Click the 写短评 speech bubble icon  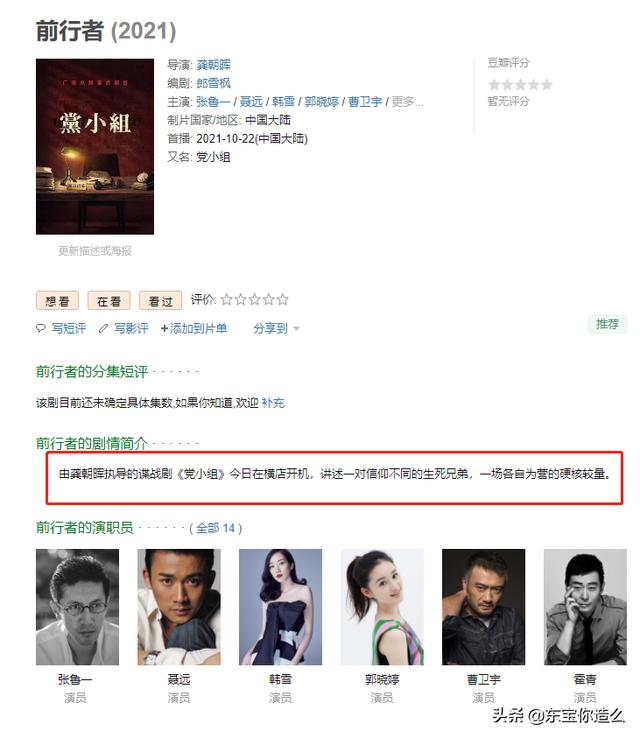[41, 329]
